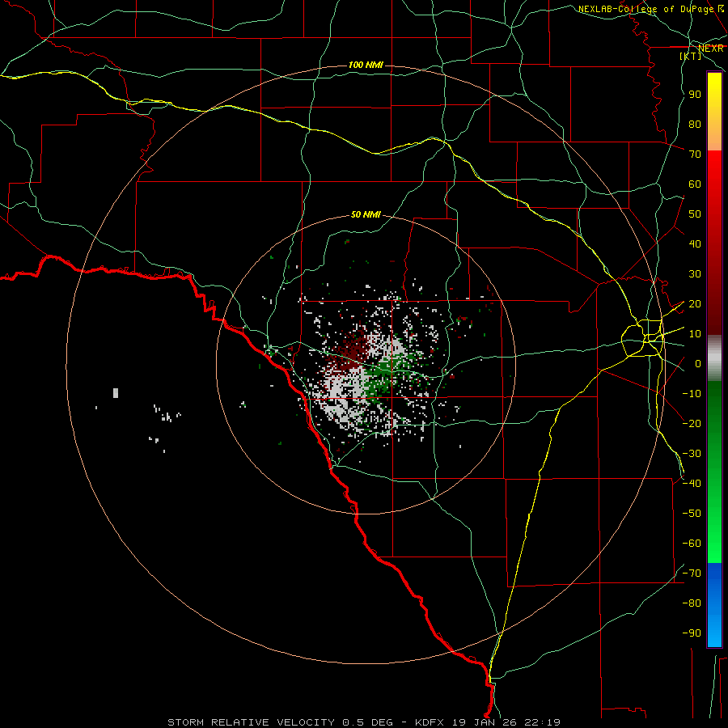Click the 90 value on the velocity scale
Viewport: 728px width, 728px height.
click(695, 95)
